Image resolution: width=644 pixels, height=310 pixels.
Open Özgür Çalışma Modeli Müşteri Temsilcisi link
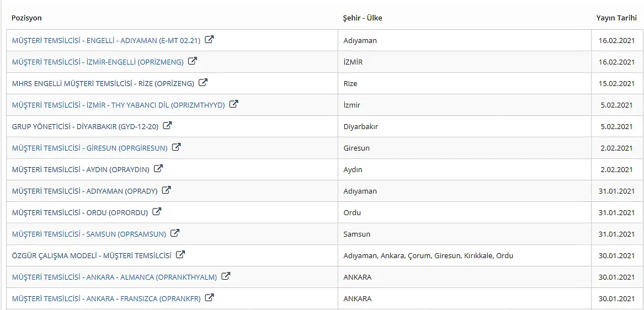(x=92, y=255)
